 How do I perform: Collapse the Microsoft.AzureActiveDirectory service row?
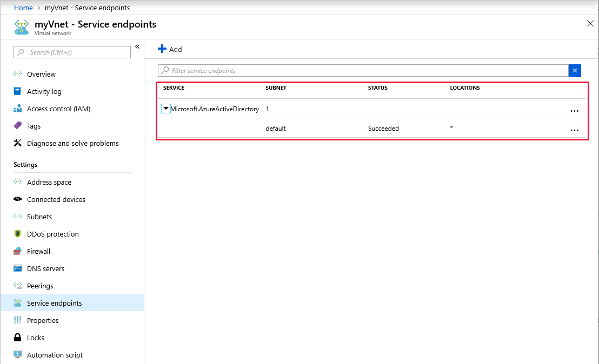(x=166, y=109)
